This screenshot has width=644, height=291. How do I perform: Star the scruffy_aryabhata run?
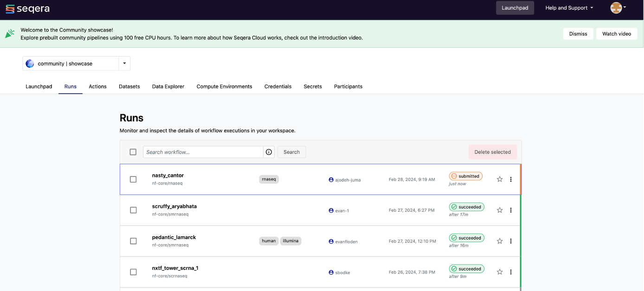click(x=500, y=210)
